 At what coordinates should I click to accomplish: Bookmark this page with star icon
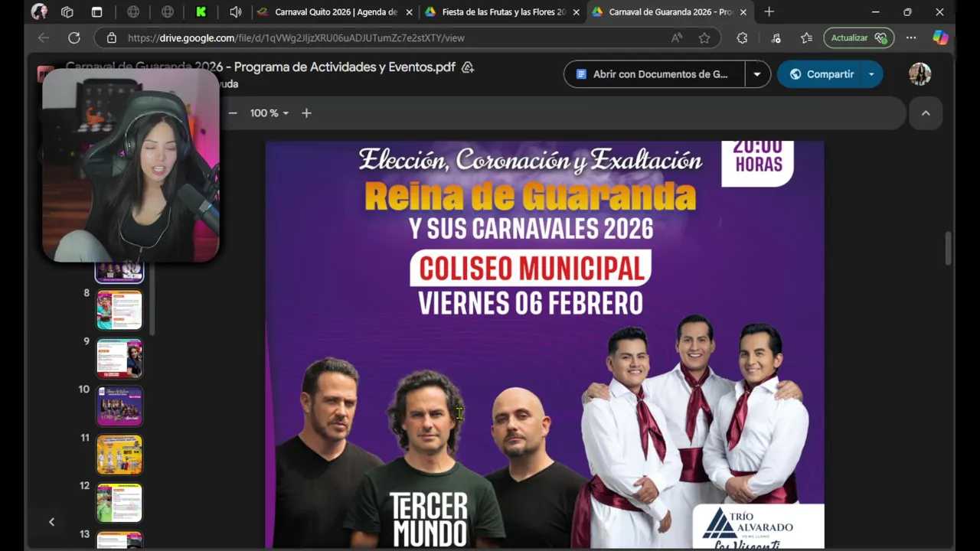(704, 37)
